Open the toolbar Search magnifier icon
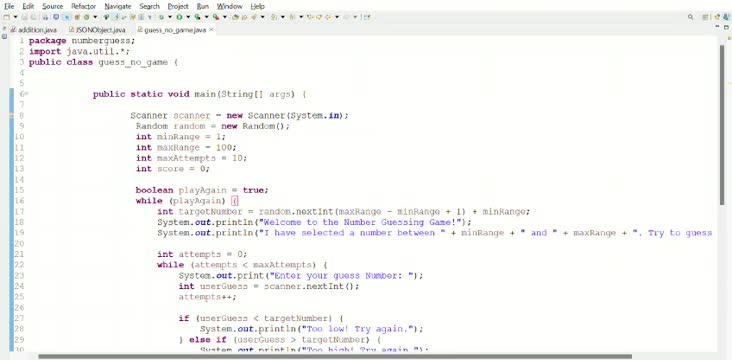The width and height of the screenshot is (732, 360). click(x=690, y=17)
